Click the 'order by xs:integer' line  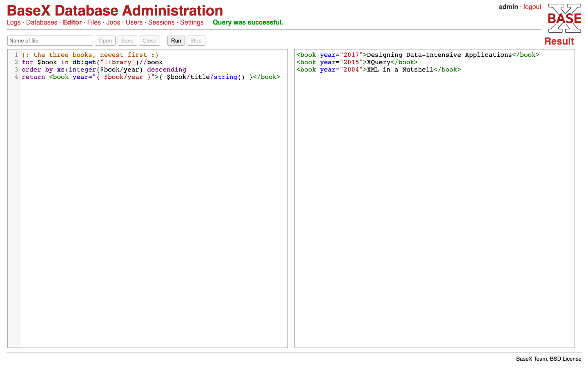(x=104, y=70)
